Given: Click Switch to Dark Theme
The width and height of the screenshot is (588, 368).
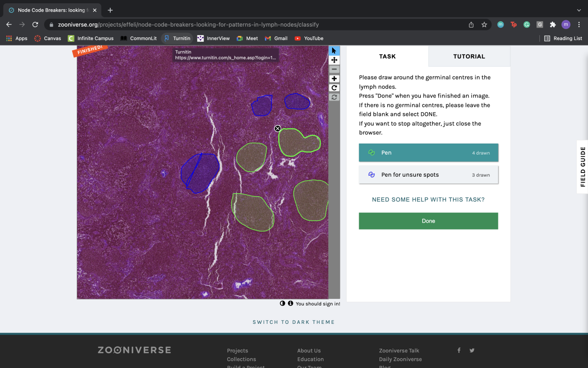Looking at the screenshot, I should click(294, 322).
